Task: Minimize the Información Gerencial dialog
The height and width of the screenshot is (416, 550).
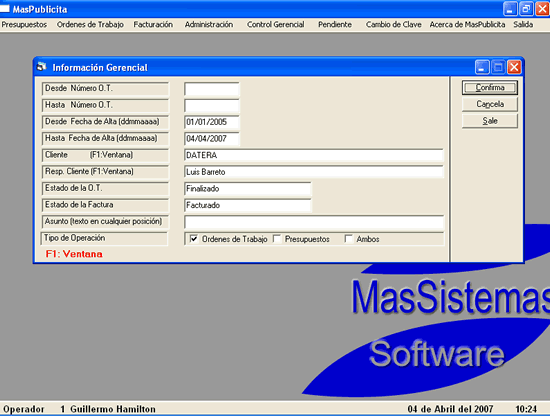Action: (x=482, y=67)
